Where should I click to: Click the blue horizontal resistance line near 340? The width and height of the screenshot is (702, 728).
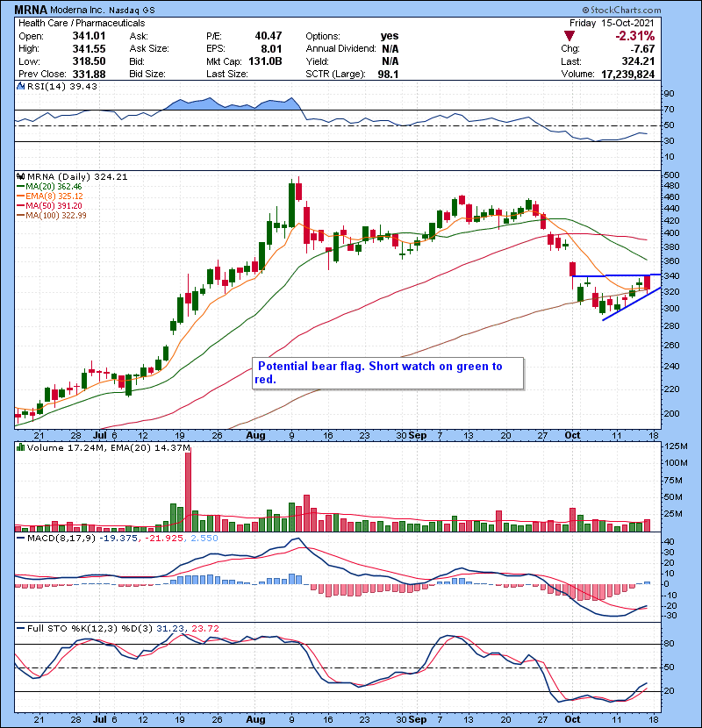click(617, 275)
